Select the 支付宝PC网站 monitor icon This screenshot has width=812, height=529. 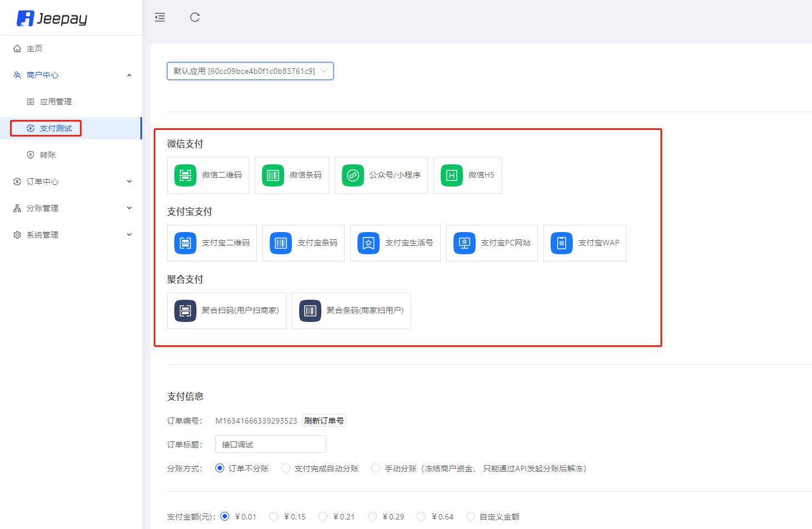tap(465, 243)
